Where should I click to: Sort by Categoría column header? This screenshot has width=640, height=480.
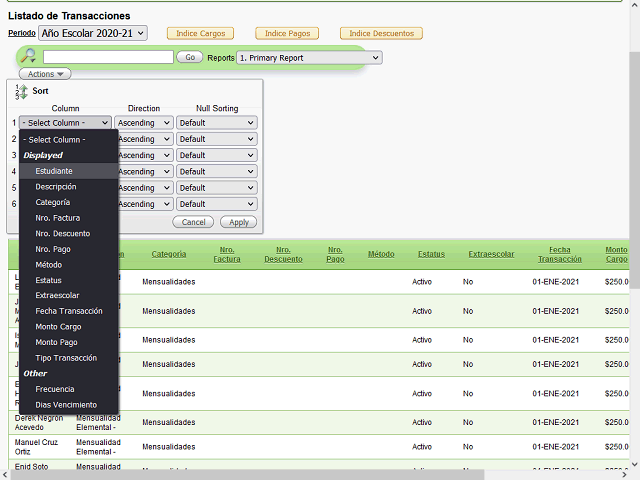coord(169,254)
